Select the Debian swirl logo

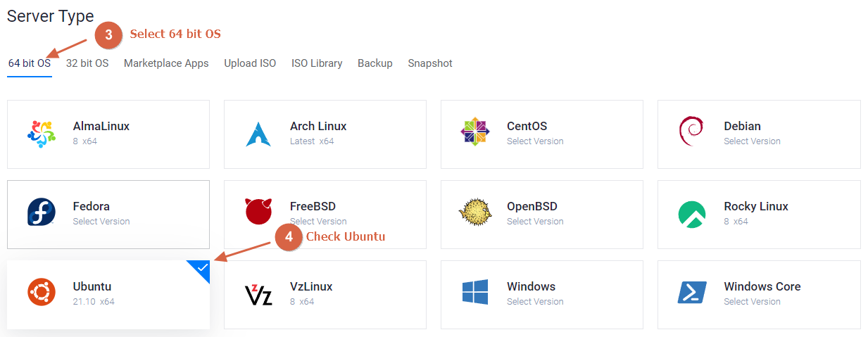tap(691, 134)
